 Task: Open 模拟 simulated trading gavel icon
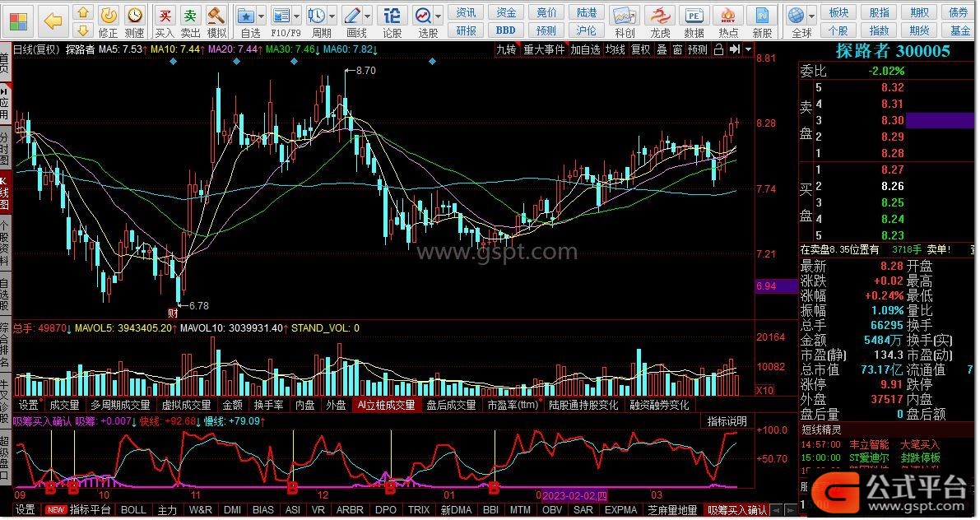[x=216, y=21]
